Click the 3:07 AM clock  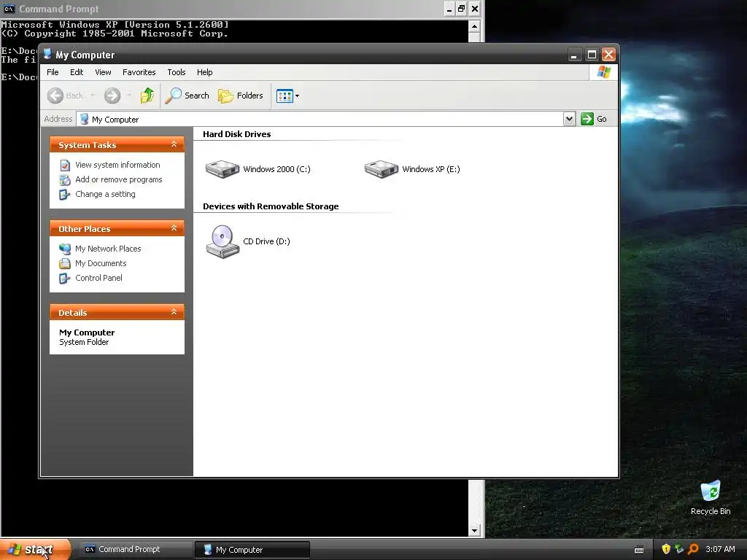[x=720, y=549]
